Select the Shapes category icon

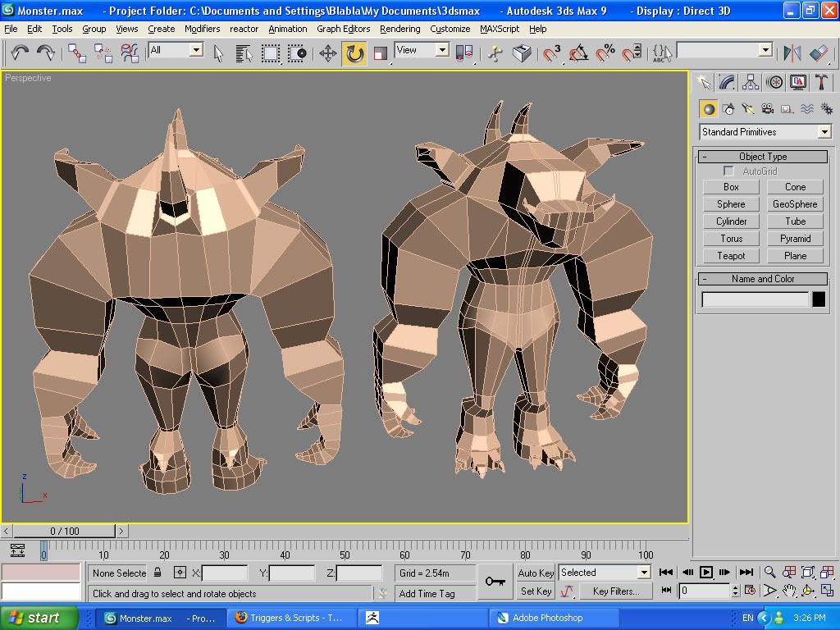point(728,109)
